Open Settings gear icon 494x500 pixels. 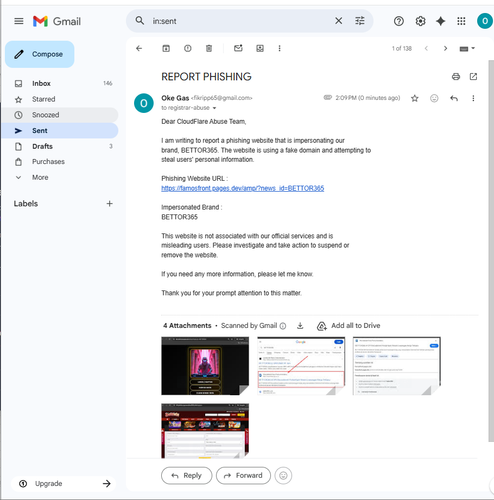[420, 21]
